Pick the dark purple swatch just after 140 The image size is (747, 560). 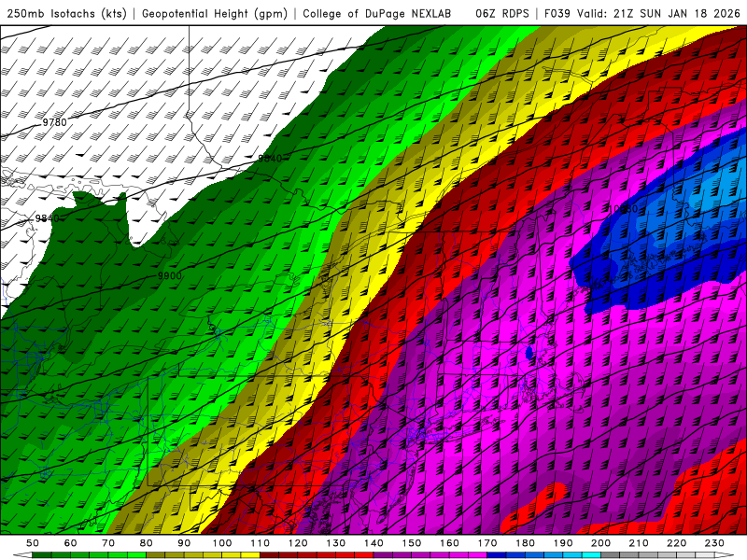(x=383, y=555)
